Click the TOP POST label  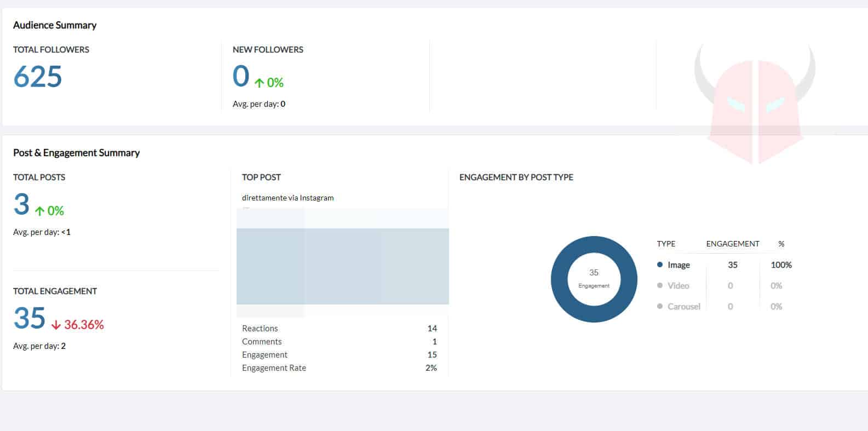tap(261, 177)
